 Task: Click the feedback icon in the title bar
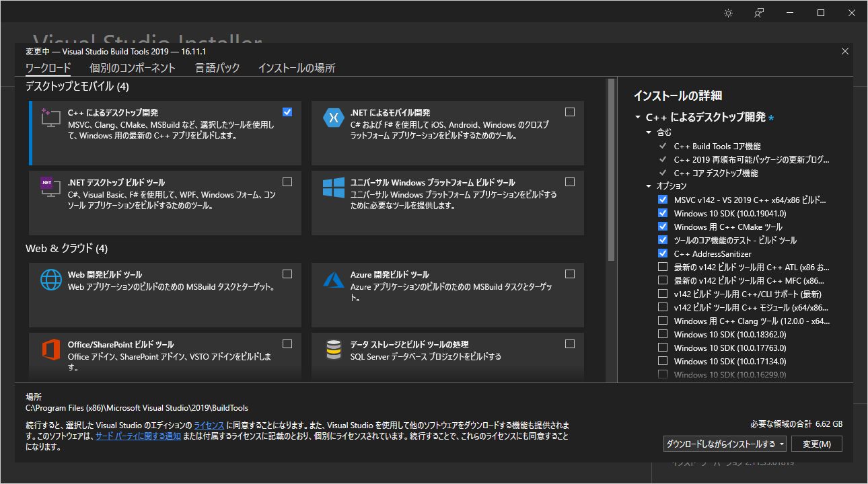pyautogui.click(x=759, y=13)
